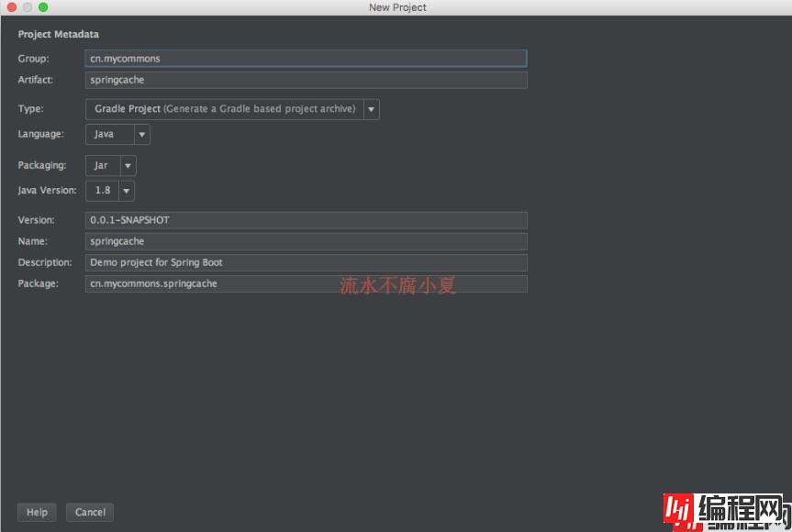Viewport: 792px width, 532px height.
Task: Click the New Project window title
Action: click(397, 7)
